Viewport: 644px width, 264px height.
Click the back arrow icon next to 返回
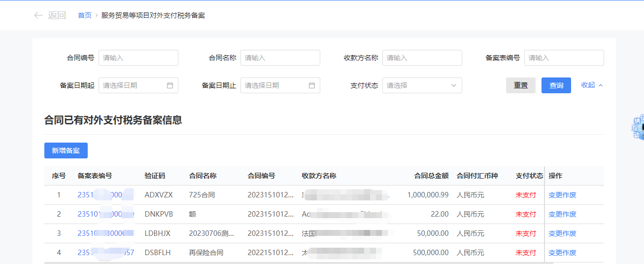(38, 15)
